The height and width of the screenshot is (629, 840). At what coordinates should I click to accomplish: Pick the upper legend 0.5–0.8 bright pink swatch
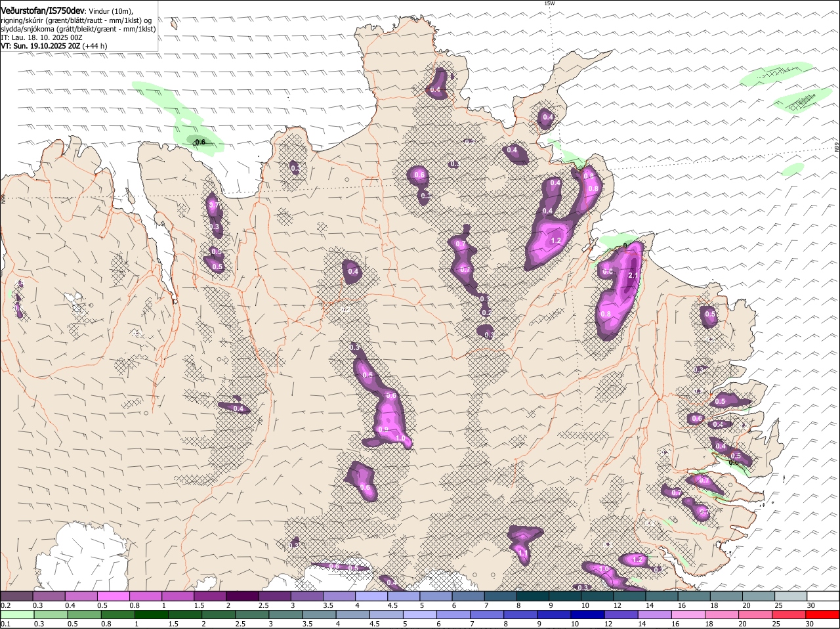[114, 596]
